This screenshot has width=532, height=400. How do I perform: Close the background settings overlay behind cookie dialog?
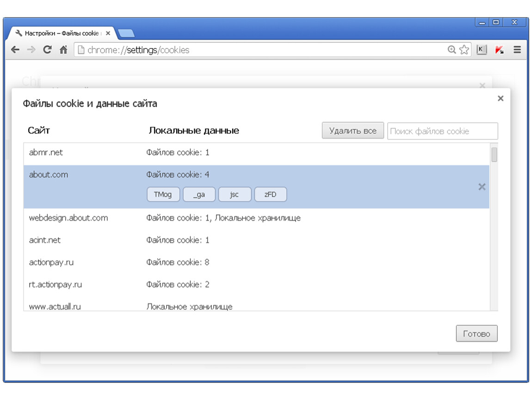[482, 85]
